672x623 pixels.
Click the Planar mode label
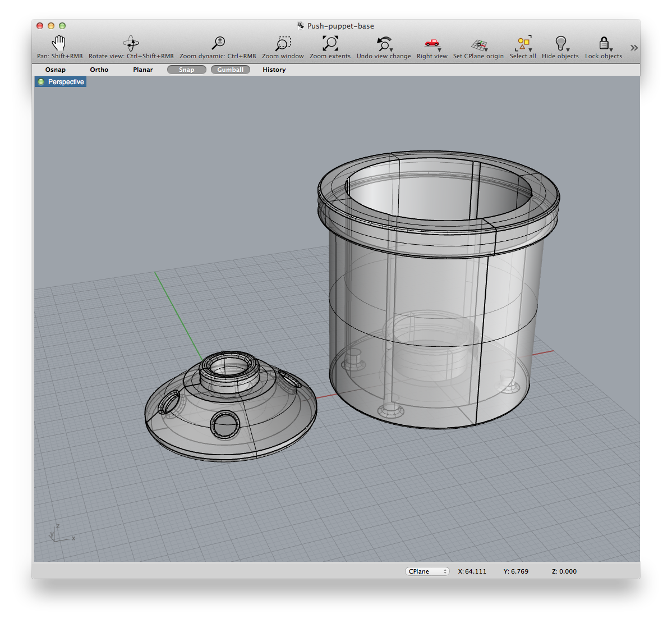point(142,70)
